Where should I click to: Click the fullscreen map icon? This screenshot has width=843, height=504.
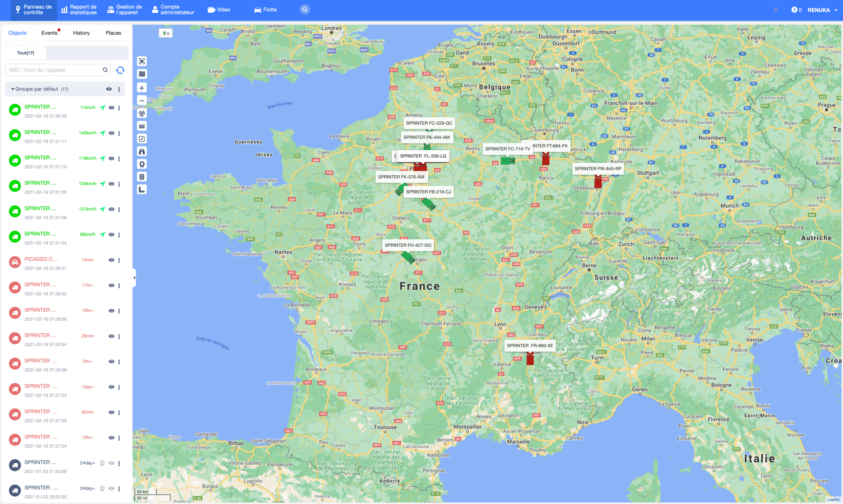point(142,61)
